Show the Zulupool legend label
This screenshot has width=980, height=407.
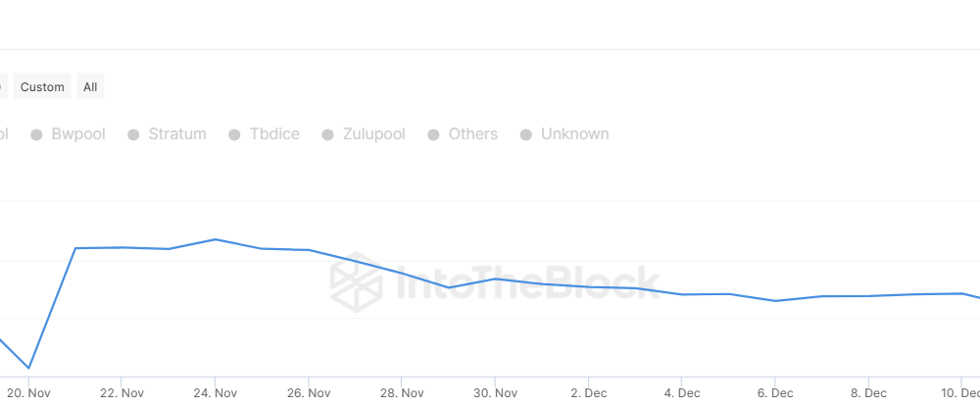coord(373,133)
